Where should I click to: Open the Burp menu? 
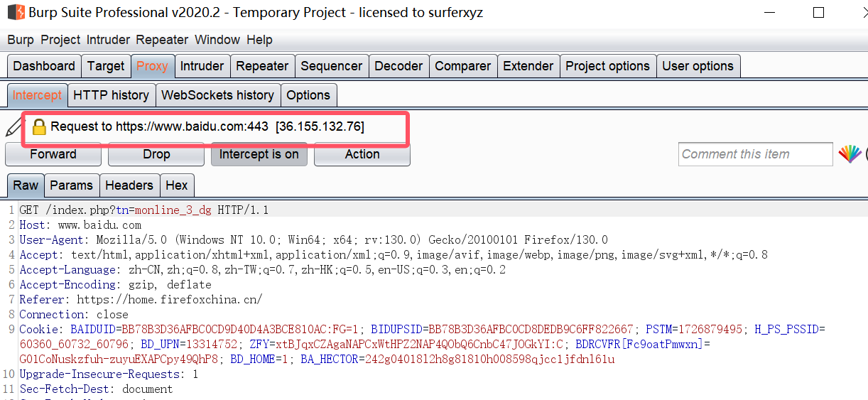(21, 40)
